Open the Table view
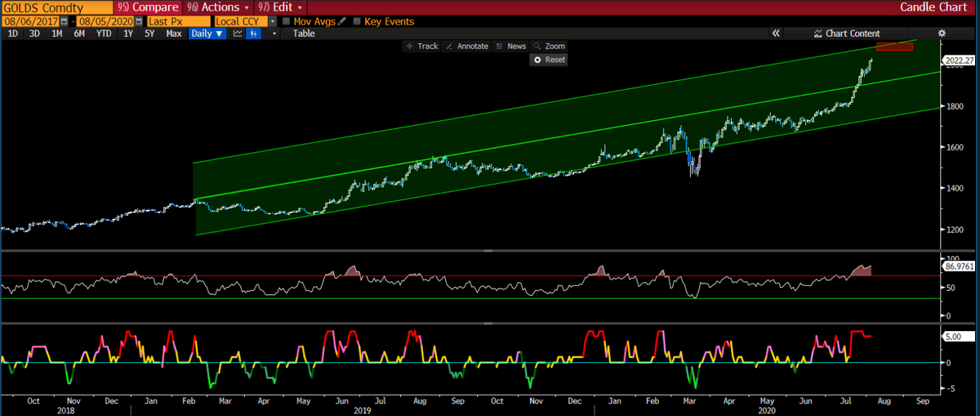 304,34
